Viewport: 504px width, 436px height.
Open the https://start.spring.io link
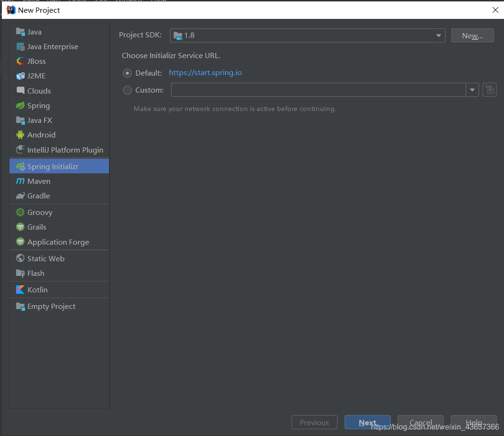tap(205, 73)
